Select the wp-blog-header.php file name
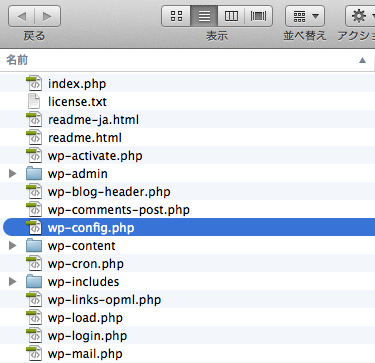Viewport: 375px width, 363px height. click(x=109, y=192)
